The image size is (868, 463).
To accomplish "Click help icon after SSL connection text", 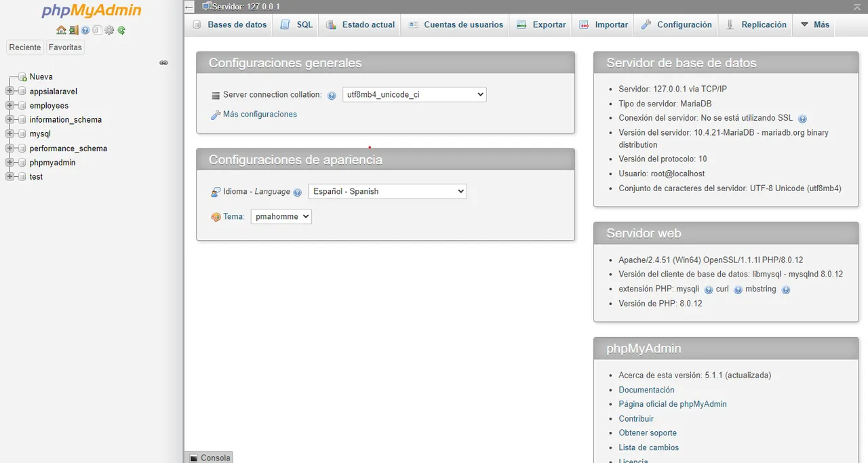I will pyautogui.click(x=802, y=119).
